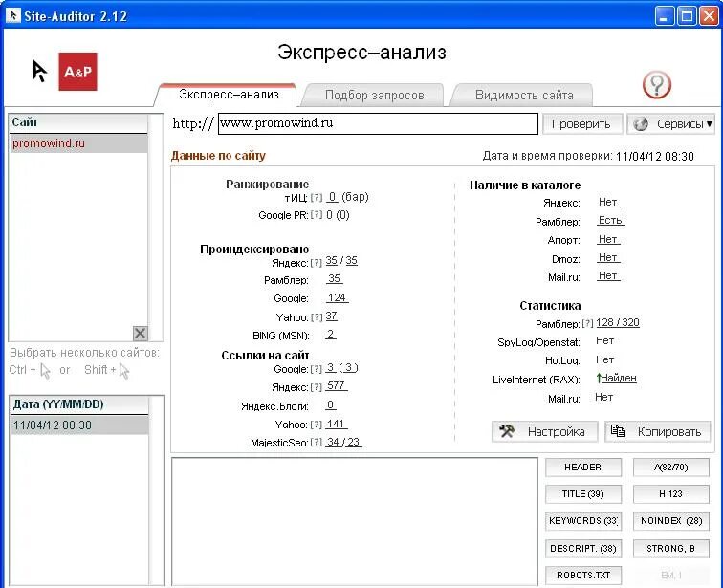Open the Видимость сайта tab

[x=524, y=95]
